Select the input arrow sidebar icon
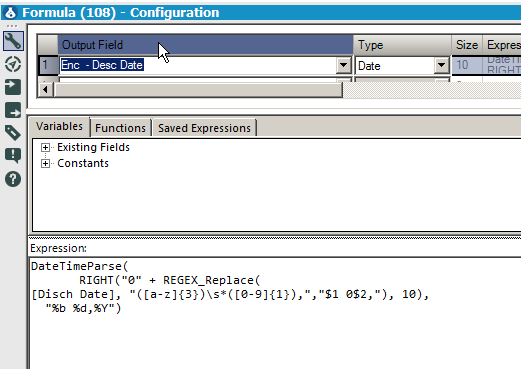 click(13, 87)
